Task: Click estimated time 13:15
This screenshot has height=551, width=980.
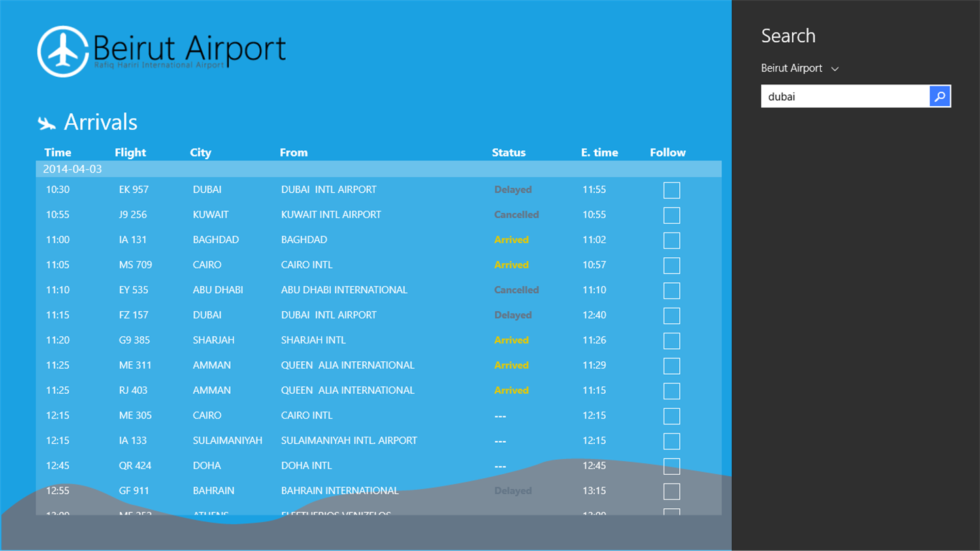Action: [x=594, y=491]
